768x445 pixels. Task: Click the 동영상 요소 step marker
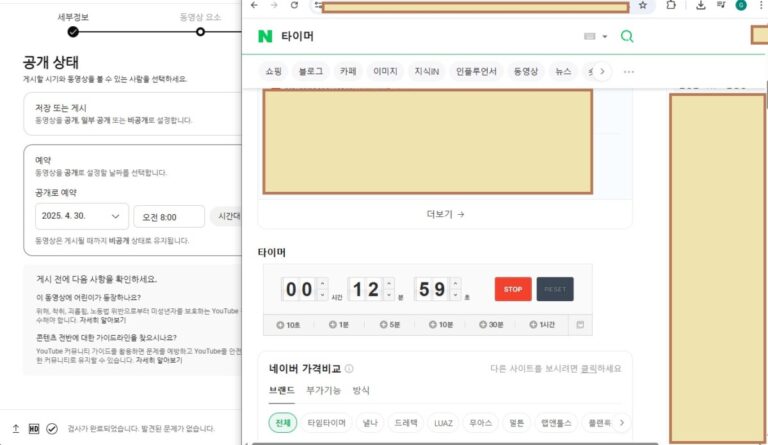pyautogui.click(x=200, y=32)
